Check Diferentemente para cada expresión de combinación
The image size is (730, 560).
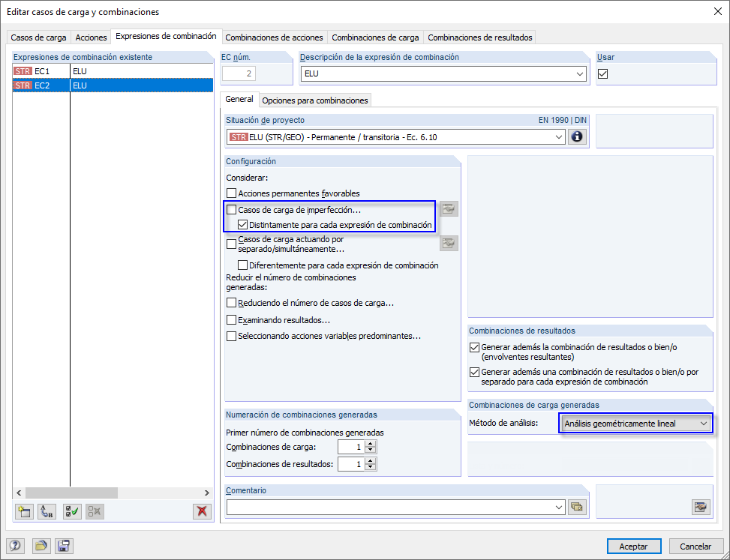pos(242,265)
